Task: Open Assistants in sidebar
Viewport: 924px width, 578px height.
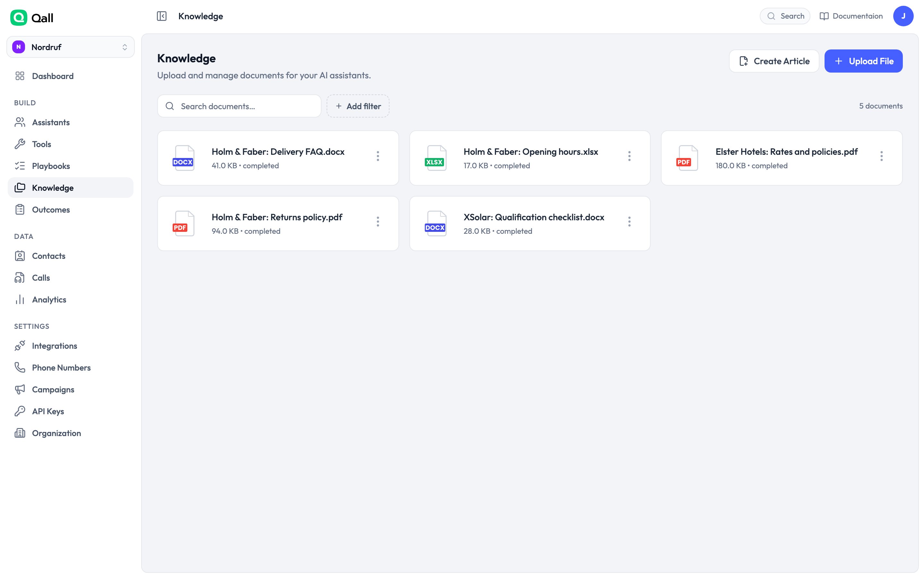Action: point(71,122)
